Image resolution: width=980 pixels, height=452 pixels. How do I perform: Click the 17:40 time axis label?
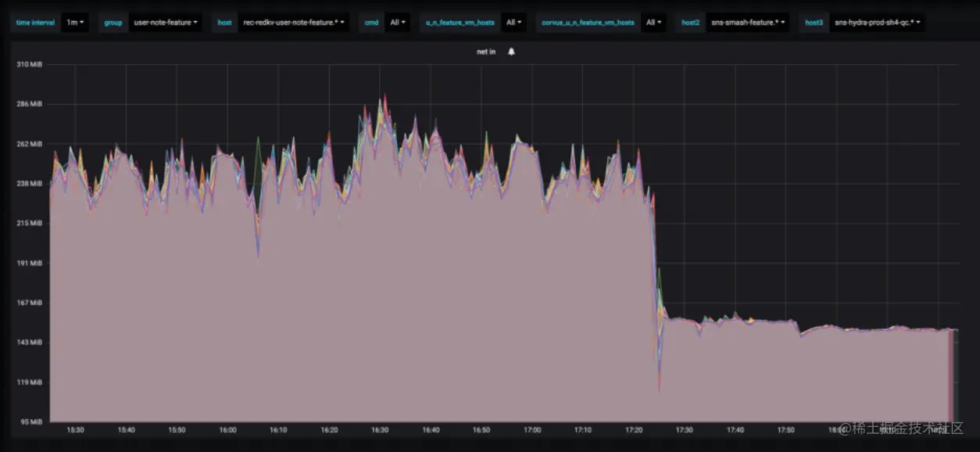[x=735, y=430]
